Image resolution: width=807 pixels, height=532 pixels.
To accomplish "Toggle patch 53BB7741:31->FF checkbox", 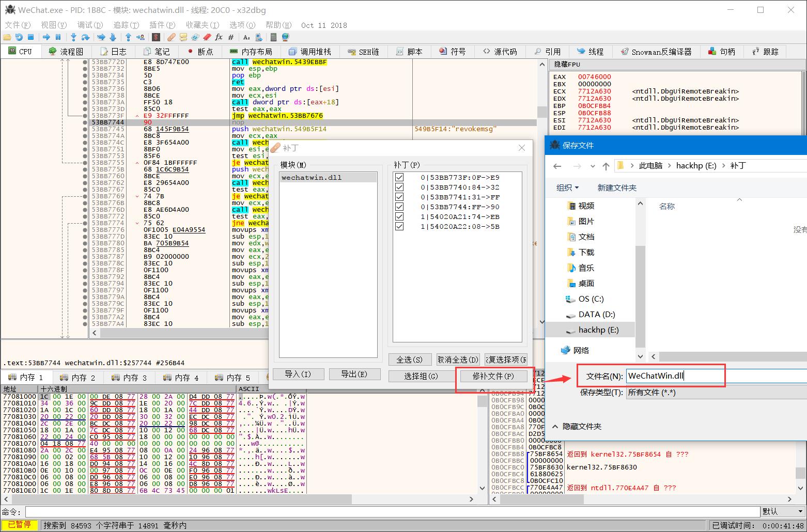I will pyautogui.click(x=399, y=197).
